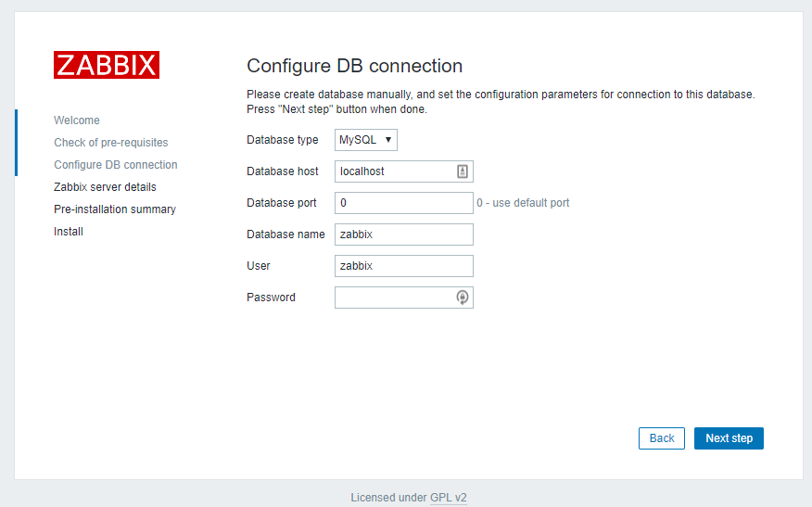Click Configure DB connection in the sidebar
Image resolution: width=812 pixels, height=507 pixels.
(116, 165)
